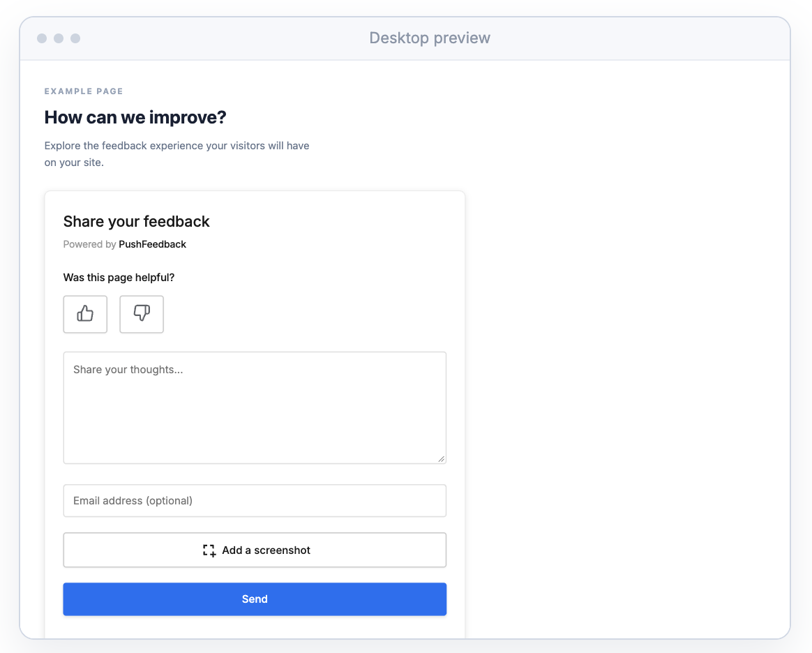This screenshot has height=653, width=812.
Task: Focus the 'Share your thoughts...' textarea
Action: pos(255,407)
